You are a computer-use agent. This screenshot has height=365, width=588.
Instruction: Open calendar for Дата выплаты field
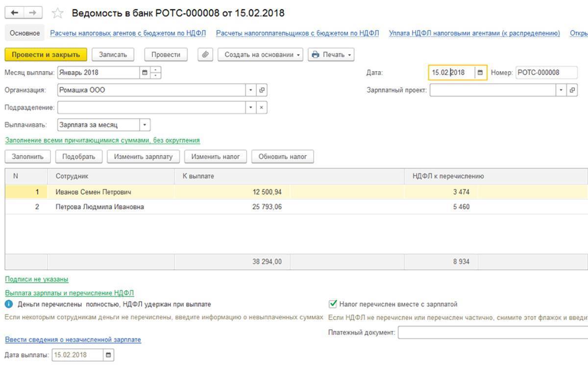click(108, 355)
